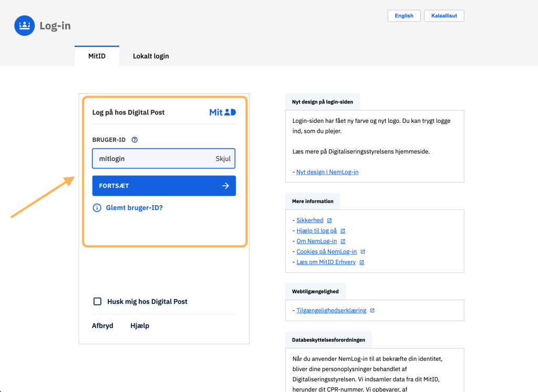Image resolution: width=538 pixels, height=392 pixels.
Task: Click the MitID logo in login box
Action: pos(222,112)
